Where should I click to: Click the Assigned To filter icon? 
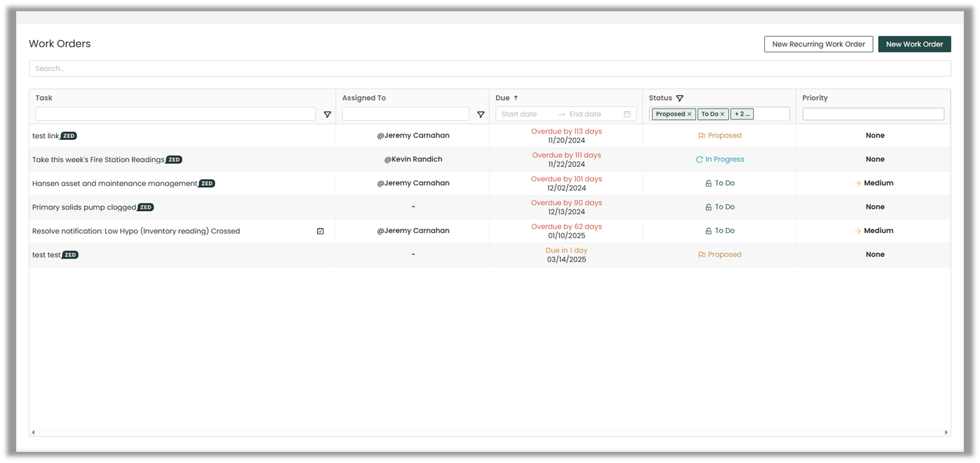click(480, 114)
